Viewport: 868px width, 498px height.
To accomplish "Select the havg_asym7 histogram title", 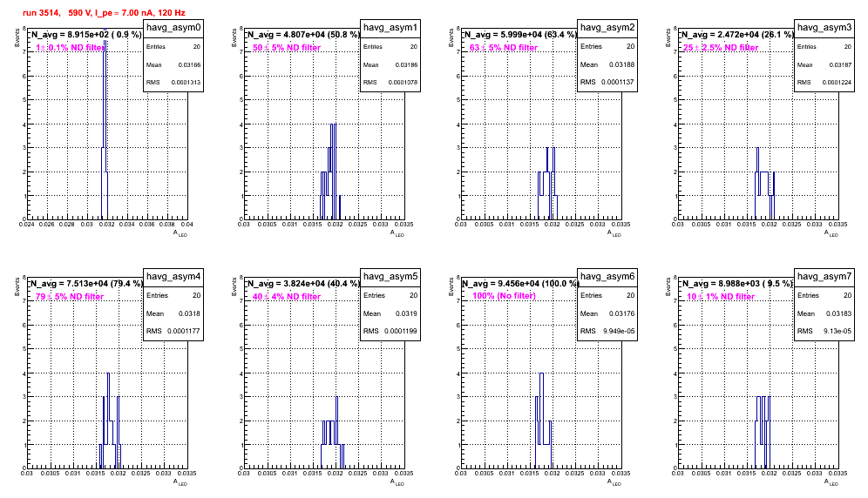I will click(824, 277).
